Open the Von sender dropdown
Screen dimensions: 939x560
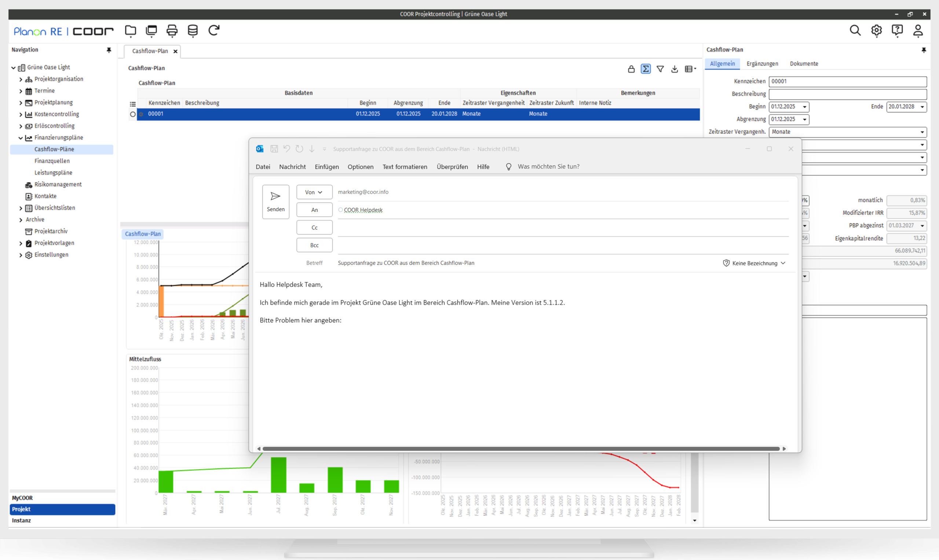pos(314,192)
